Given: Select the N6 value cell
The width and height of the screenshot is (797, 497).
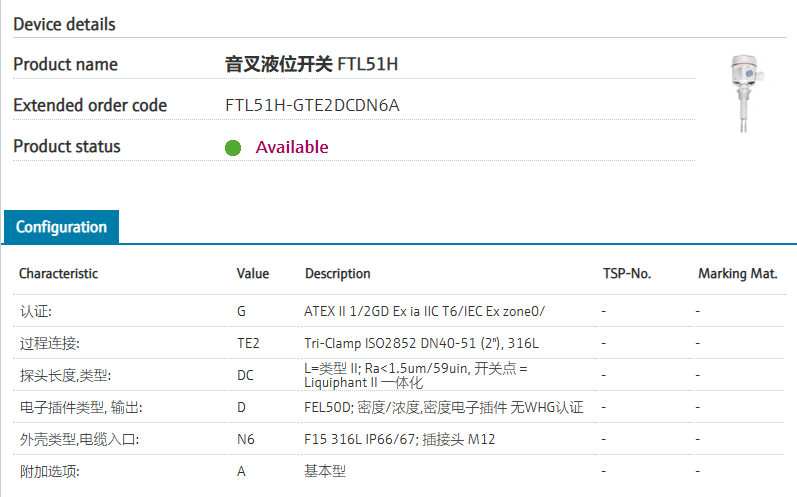Looking at the screenshot, I should [x=245, y=439].
